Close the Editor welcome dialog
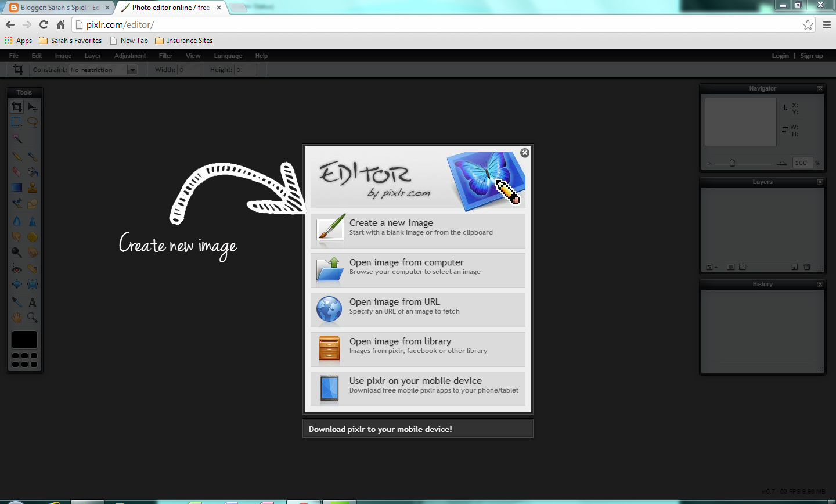 point(525,153)
